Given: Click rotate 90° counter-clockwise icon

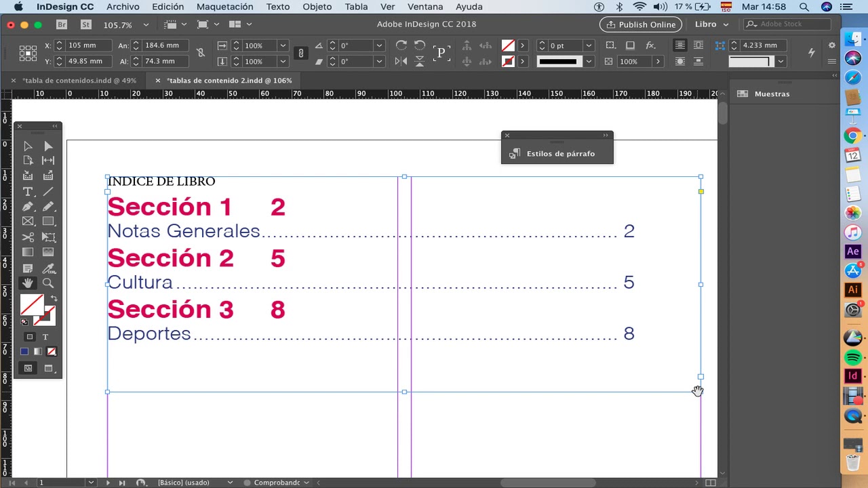Looking at the screenshot, I should coord(420,45).
